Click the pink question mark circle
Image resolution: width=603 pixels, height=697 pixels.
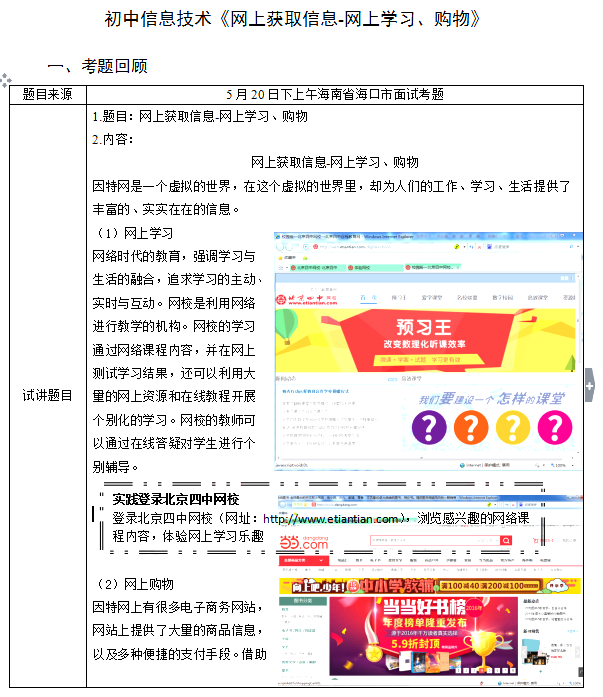tap(555, 428)
